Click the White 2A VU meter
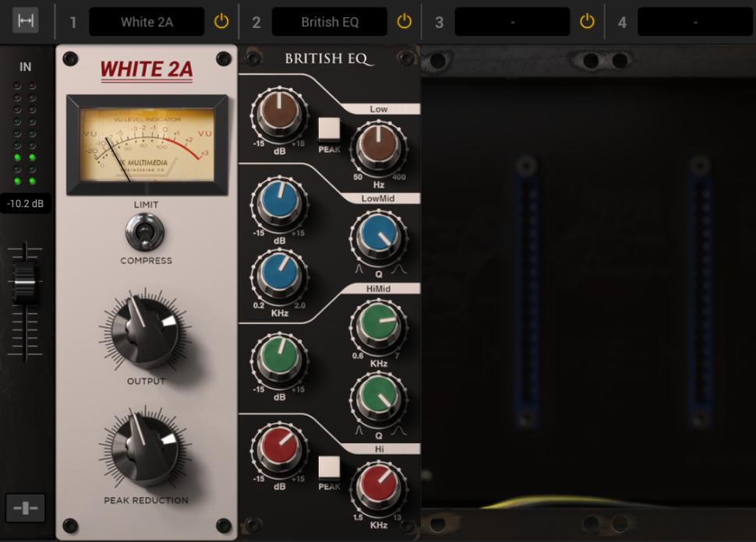Viewport: 756px width, 542px height. click(147, 145)
